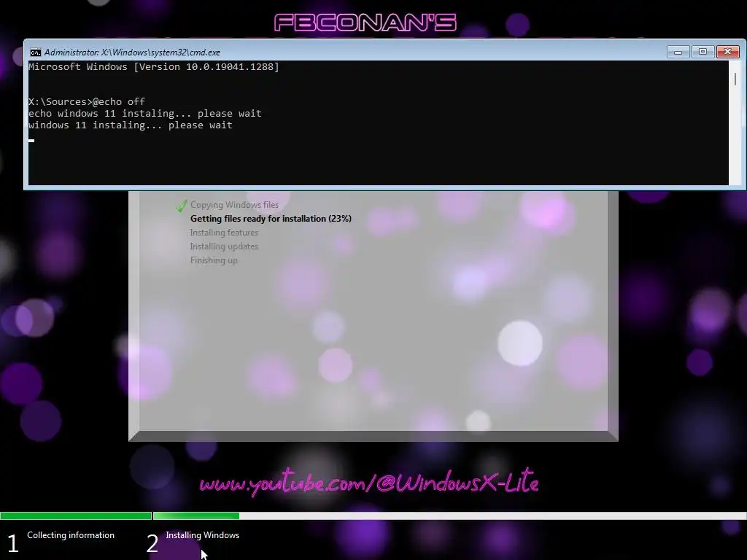This screenshot has width=747, height=560.
Task: Click the 'X:\Sources>@echo off' line
Action: coord(87,101)
